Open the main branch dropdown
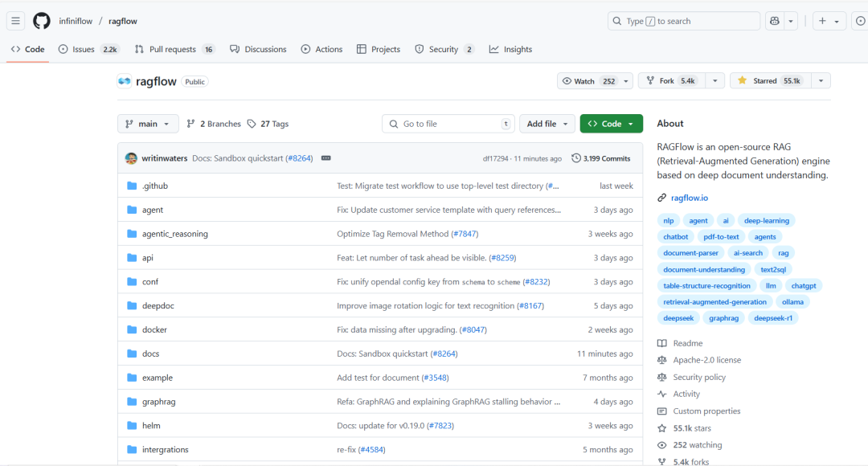This screenshot has height=466, width=868. click(148, 124)
